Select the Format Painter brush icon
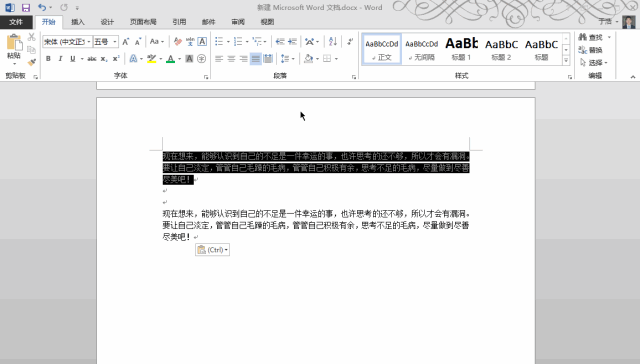 click(31, 62)
